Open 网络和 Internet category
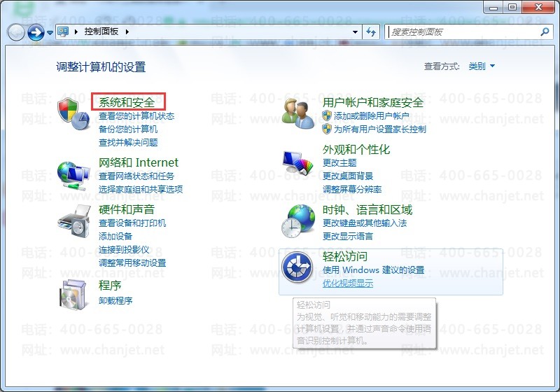This screenshot has height=392, width=560. [x=138, y=163]
